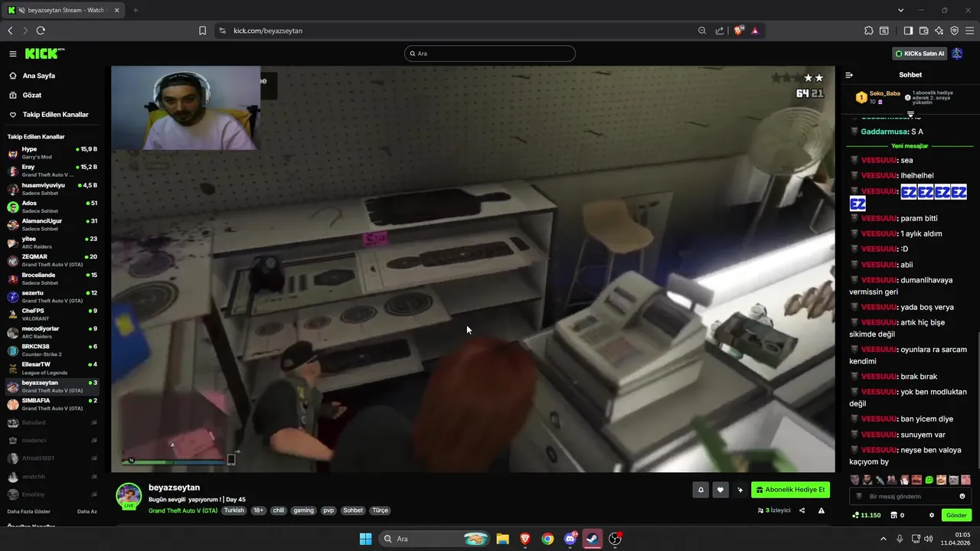Image resolution: width=980 pixels, height=551 pixels.
Task: Go to the Kick logo home link
Action: tap(44, 54)
